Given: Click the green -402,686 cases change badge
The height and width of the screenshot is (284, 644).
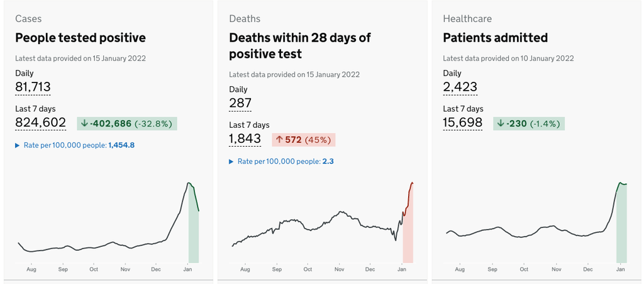Looking at the screenshot, I should point(128,123).
